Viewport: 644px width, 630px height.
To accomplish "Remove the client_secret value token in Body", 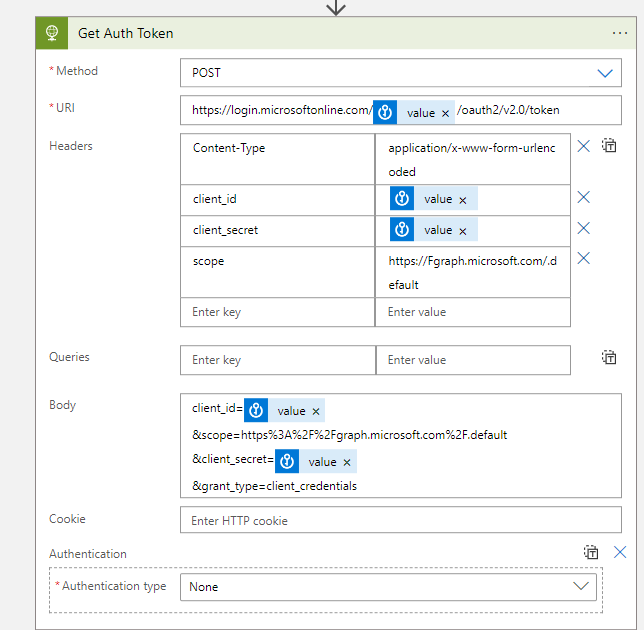I will (x=347, y=463).
